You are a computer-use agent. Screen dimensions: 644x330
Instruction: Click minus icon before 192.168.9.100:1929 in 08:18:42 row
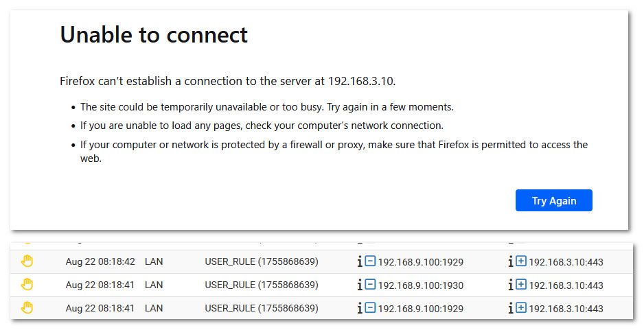(371, 261)
